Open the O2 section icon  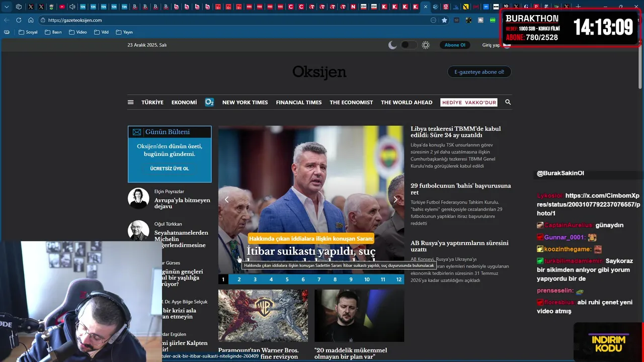[209, 102]
